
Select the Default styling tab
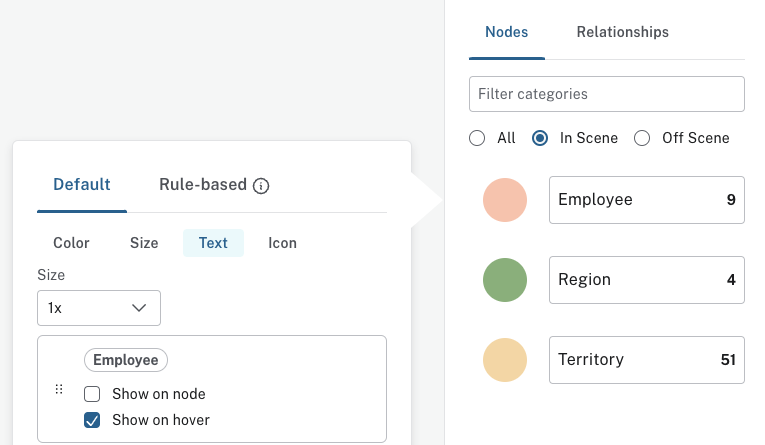coord(82,184)
